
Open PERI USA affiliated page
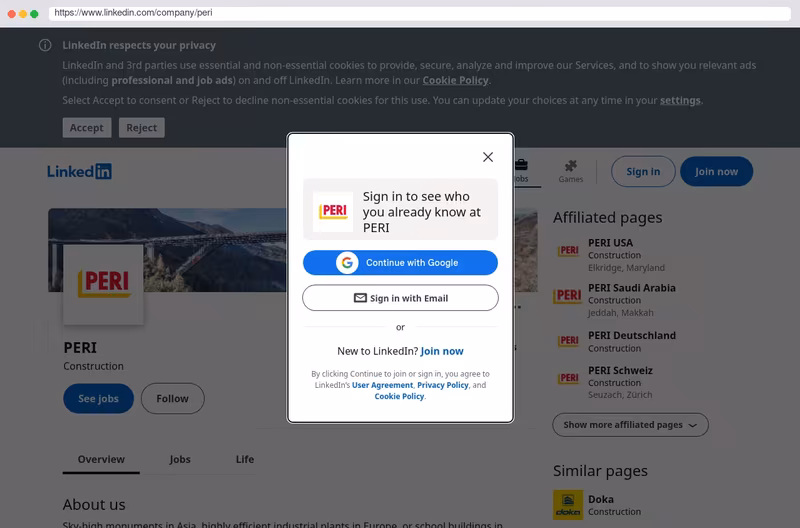coord(610,243)
